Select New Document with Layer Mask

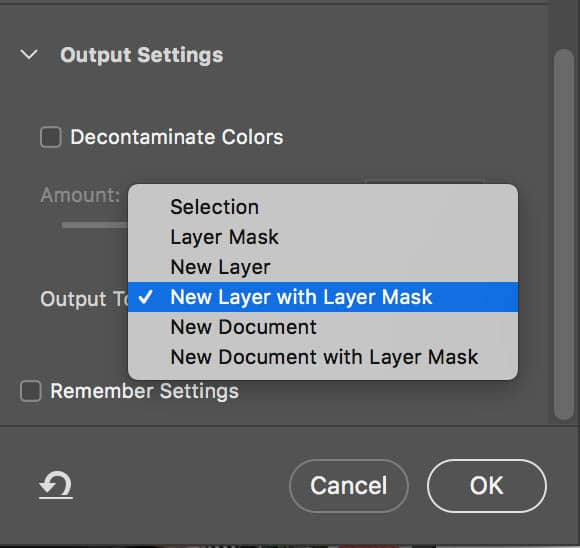[x=323, y=357]
